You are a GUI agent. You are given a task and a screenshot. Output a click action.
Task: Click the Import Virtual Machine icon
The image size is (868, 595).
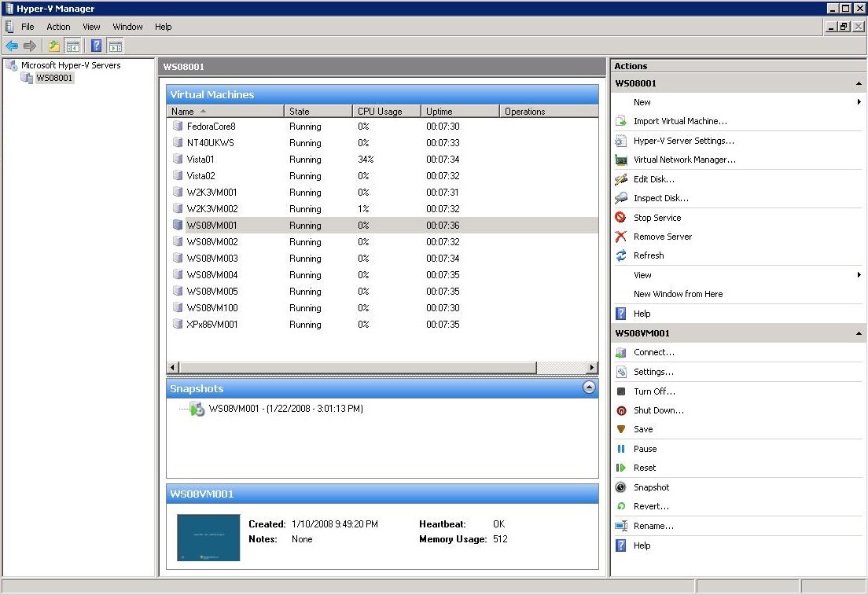(621, 121)
